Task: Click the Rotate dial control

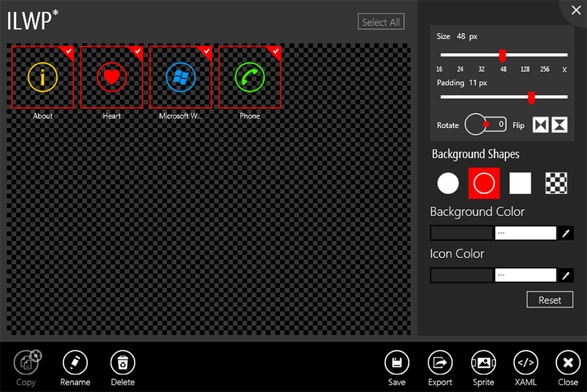Action: (x=476, y=124)
